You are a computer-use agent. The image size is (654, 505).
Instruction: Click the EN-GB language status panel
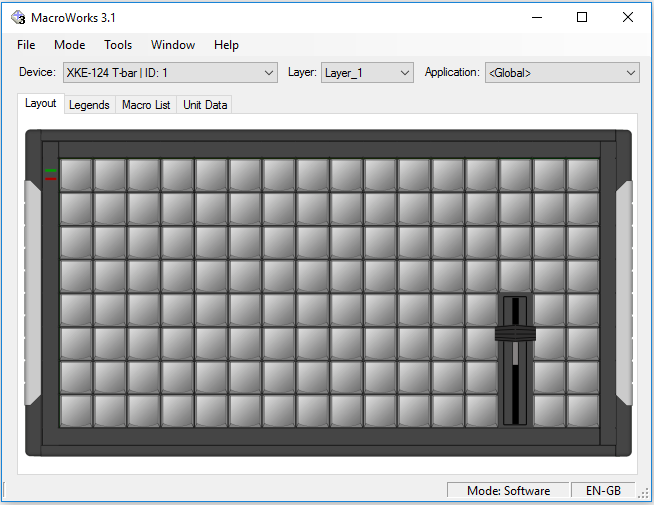[x=603, y=490]
